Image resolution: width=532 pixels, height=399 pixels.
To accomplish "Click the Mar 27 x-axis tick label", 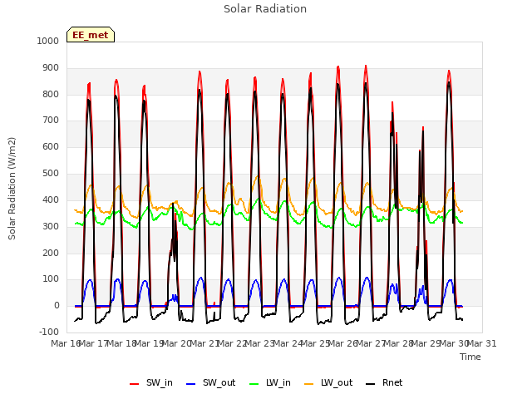I will pos(371,343).
